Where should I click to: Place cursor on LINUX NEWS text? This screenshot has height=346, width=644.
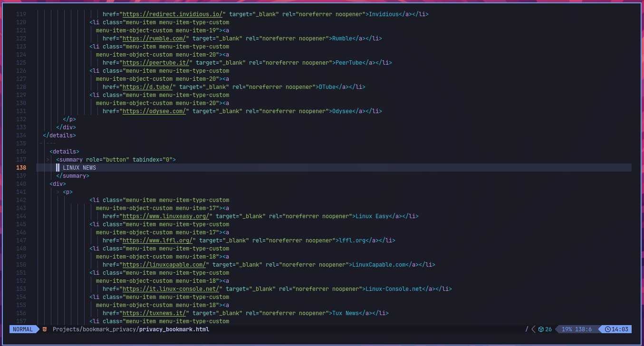click(79, 168)
